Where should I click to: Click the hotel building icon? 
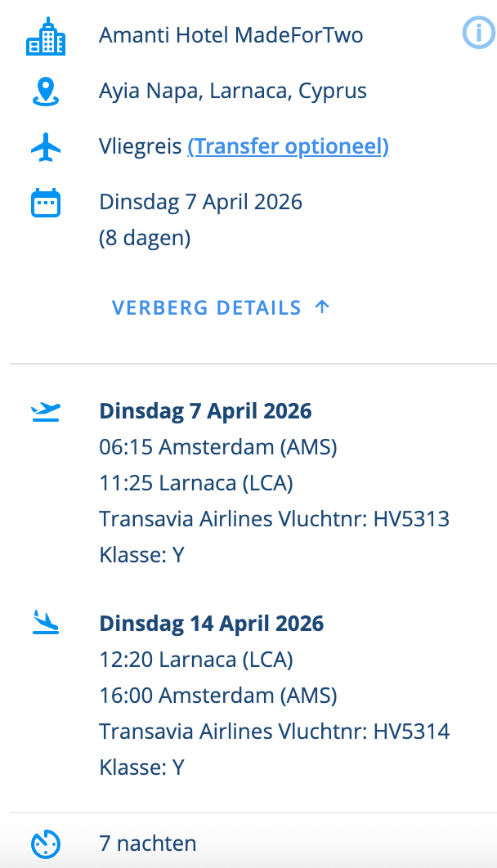pyautogui.click(x=46, y=36)
